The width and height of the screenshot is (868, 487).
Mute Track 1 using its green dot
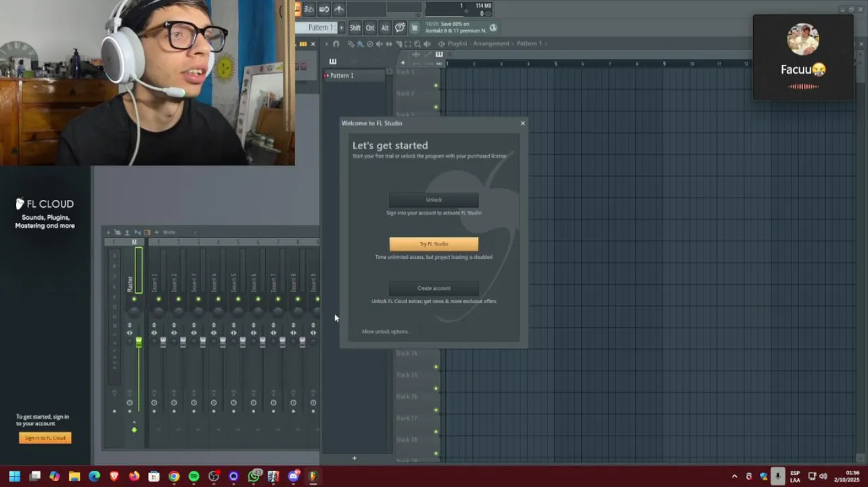click(x=436, y=85)
